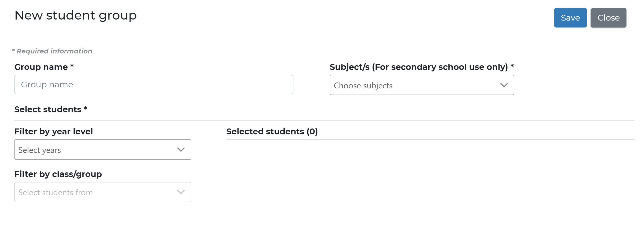This screenshot has height=240, width=644.
Task: Click the required asterisk beside Group name
Action: click(x=72, y=66)
